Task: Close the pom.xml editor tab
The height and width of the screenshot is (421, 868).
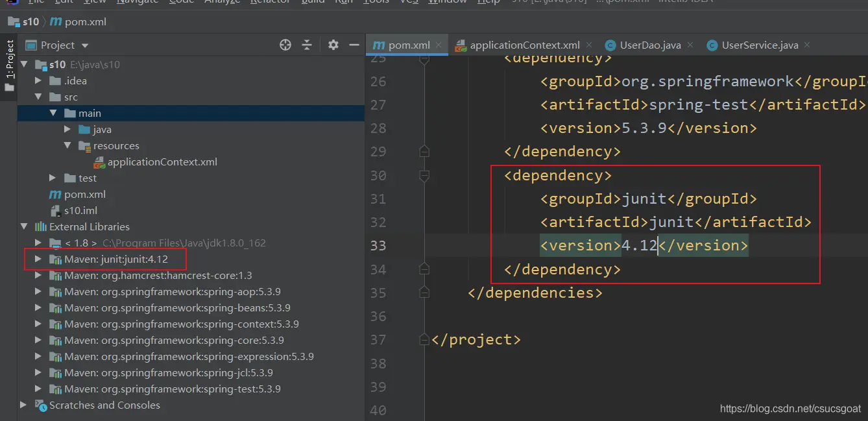Action: coord(439,45)
